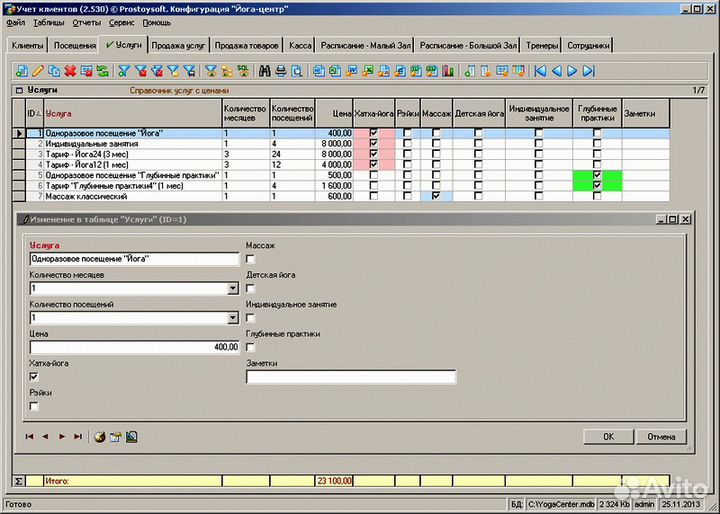This screenshot has width=720, height=514.
Task: Tick the Массаж checkbox in the form
Action: (250, 260)
